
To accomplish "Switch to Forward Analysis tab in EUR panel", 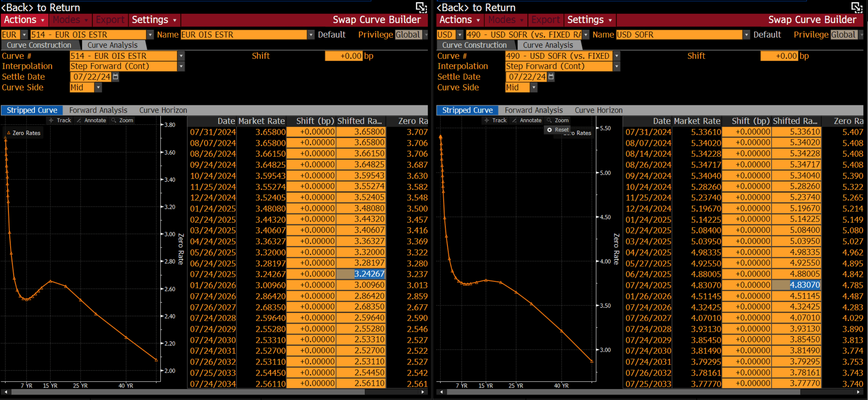I will click(98, 110).
